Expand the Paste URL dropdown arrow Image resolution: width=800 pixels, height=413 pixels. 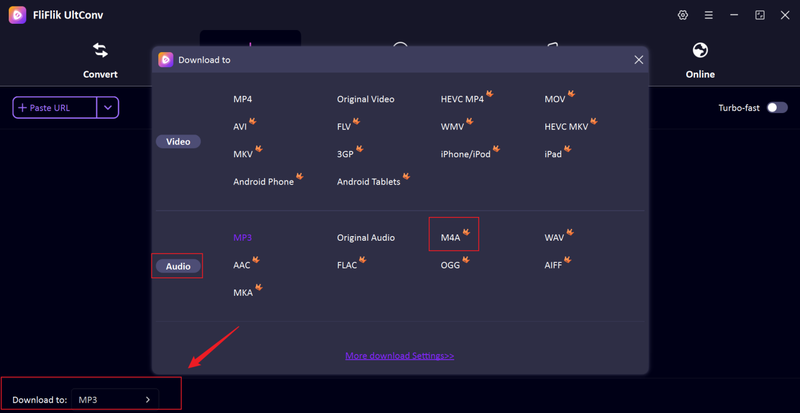108,108
